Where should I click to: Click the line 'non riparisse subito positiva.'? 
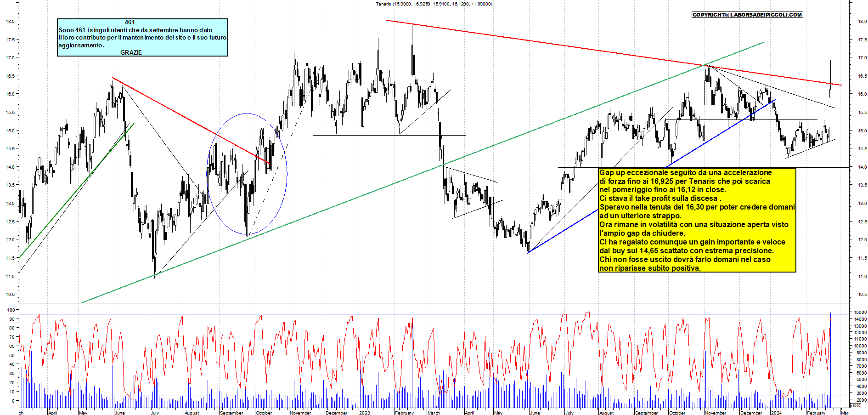[650, 268]
